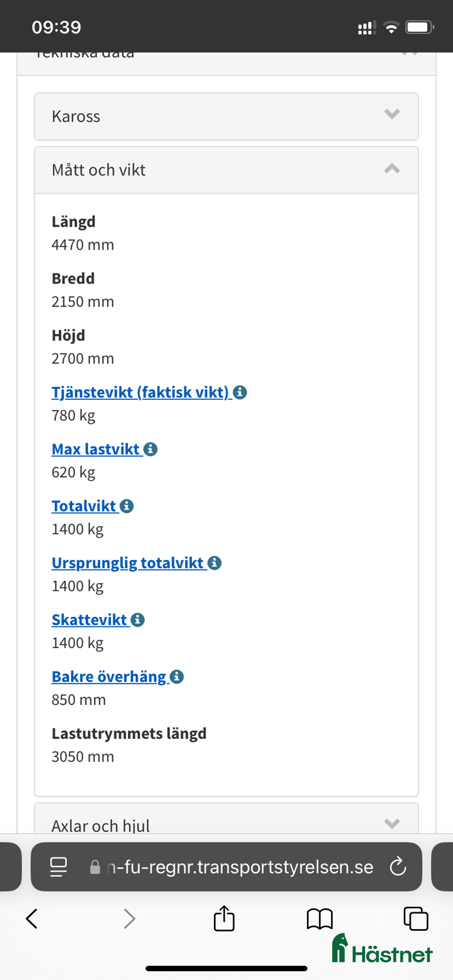453x980 pixels.
Task: Tap info icon beside Totalvikt
Action: pyautogui.click(x=127, y=506)
